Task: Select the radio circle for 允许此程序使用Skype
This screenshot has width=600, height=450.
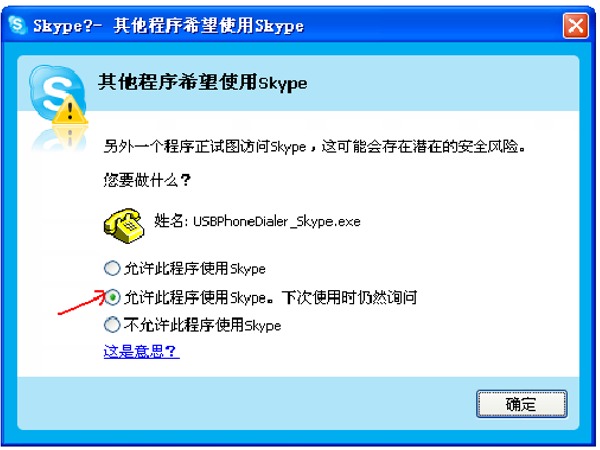Action: click(112, 268)
